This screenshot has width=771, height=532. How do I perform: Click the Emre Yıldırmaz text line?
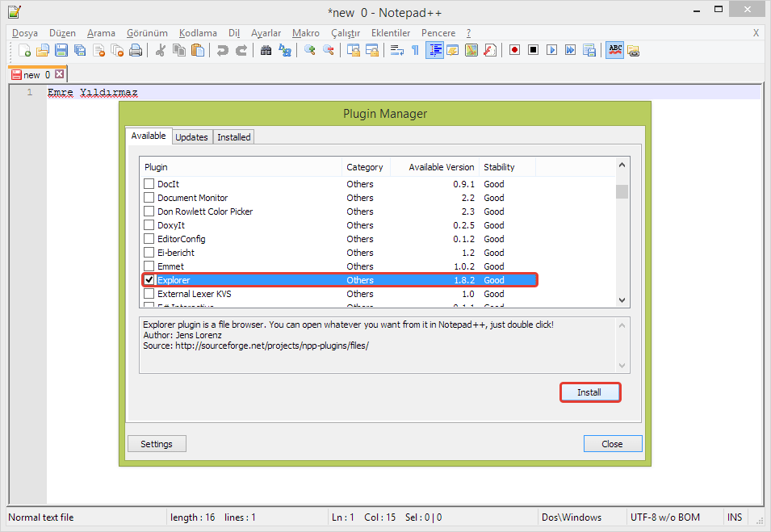[93, 93]
